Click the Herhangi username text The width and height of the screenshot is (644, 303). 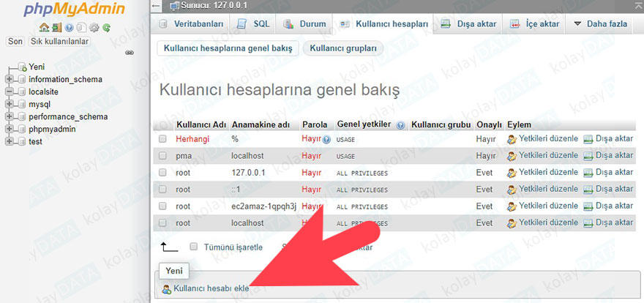click(192, 139)
